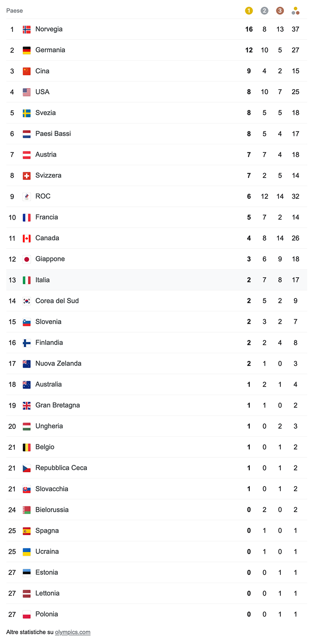
Task: Click the Gran Bretagna flag icon
Action: (27, 405)
